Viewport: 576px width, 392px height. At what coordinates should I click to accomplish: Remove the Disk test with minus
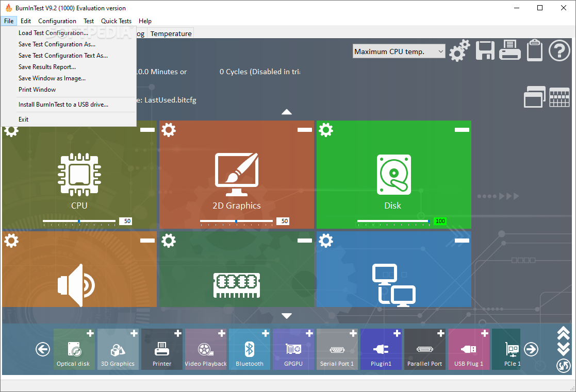click(462, 130)
